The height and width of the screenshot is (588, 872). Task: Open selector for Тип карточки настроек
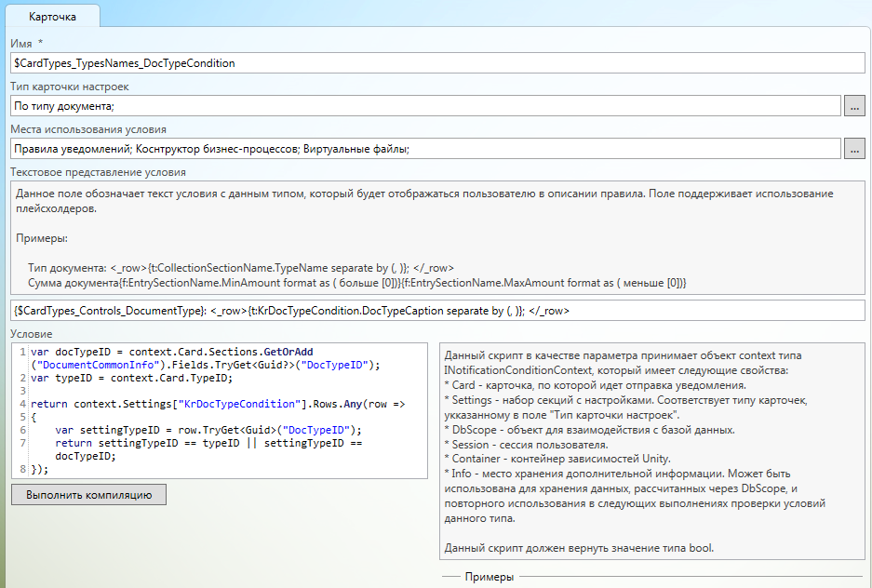tap(853, 106)
